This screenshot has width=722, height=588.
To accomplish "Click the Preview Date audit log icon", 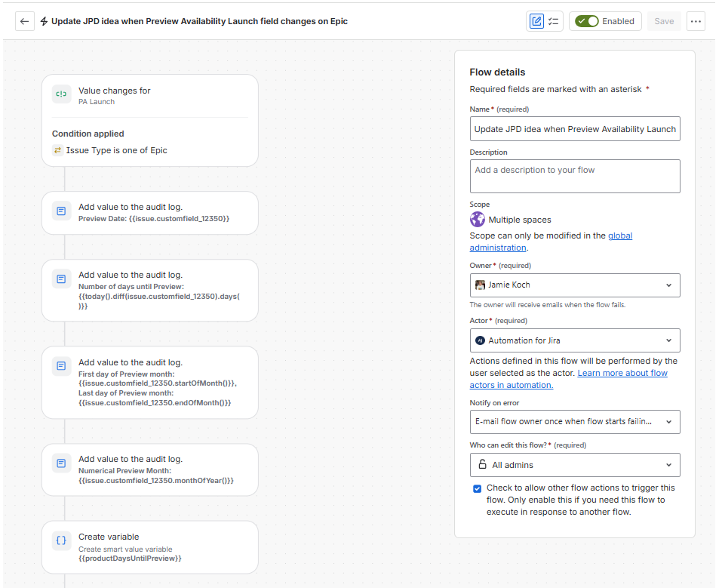I will 61,211.
